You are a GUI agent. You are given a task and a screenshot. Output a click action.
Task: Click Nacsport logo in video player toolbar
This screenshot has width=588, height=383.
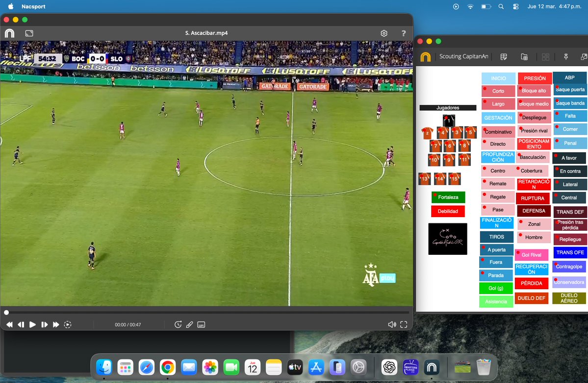click(x=9, y=33)
